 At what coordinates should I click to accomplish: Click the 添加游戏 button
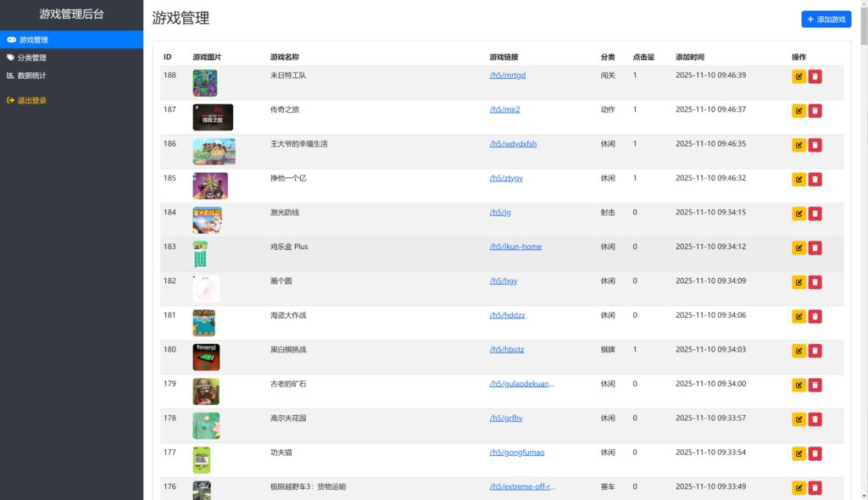tap(825, 19)
